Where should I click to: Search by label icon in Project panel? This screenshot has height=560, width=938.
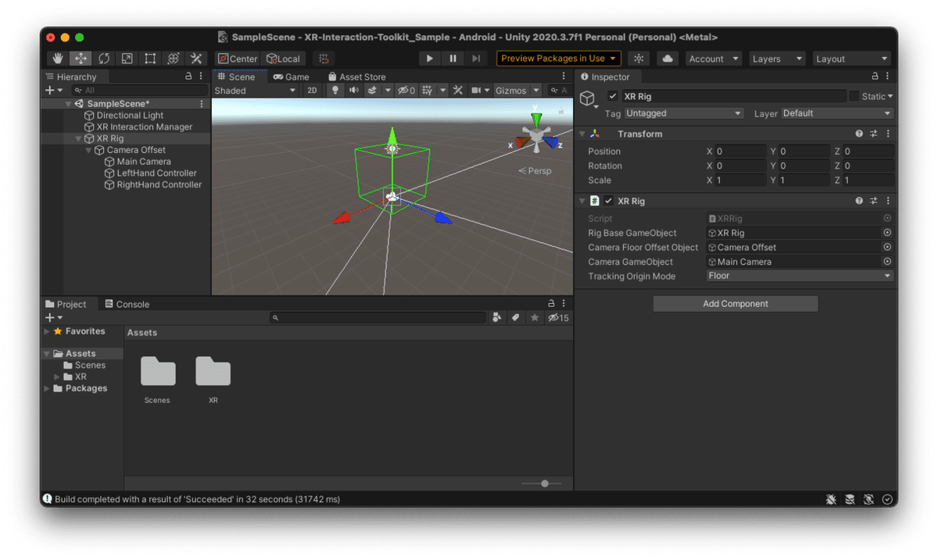(516, 318)
